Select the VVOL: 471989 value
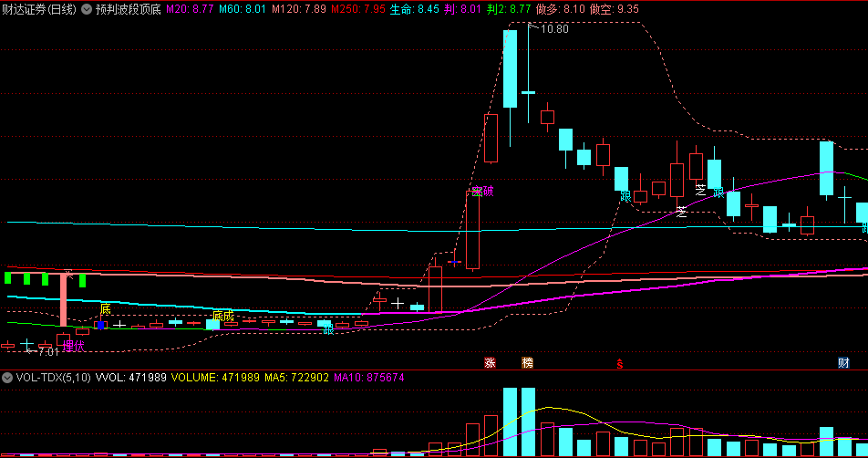Viewport: 868px width, 458px height. 131,378
